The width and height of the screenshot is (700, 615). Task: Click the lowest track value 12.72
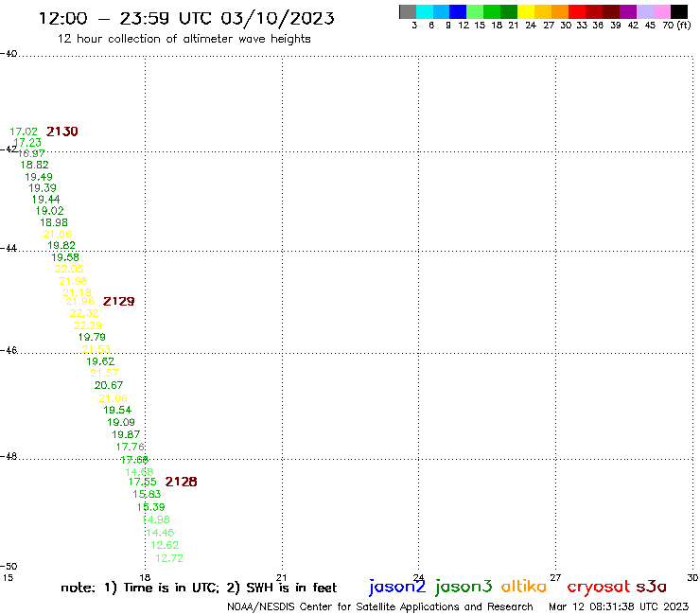169,558
